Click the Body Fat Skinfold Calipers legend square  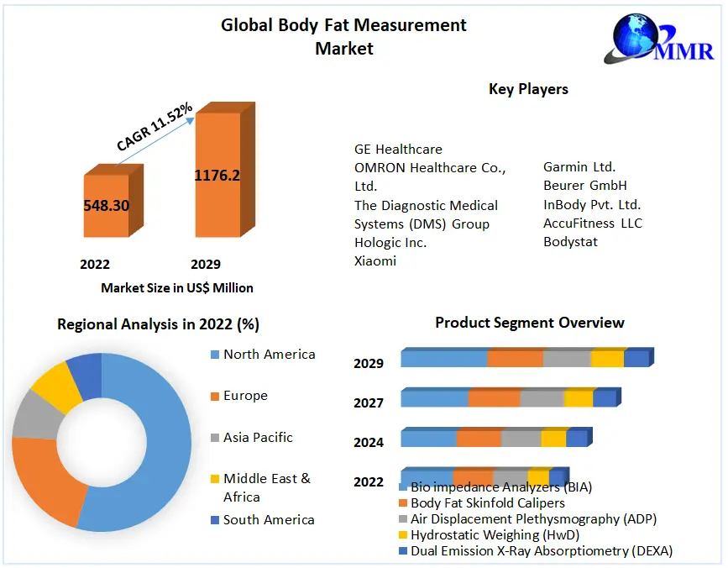403,503
